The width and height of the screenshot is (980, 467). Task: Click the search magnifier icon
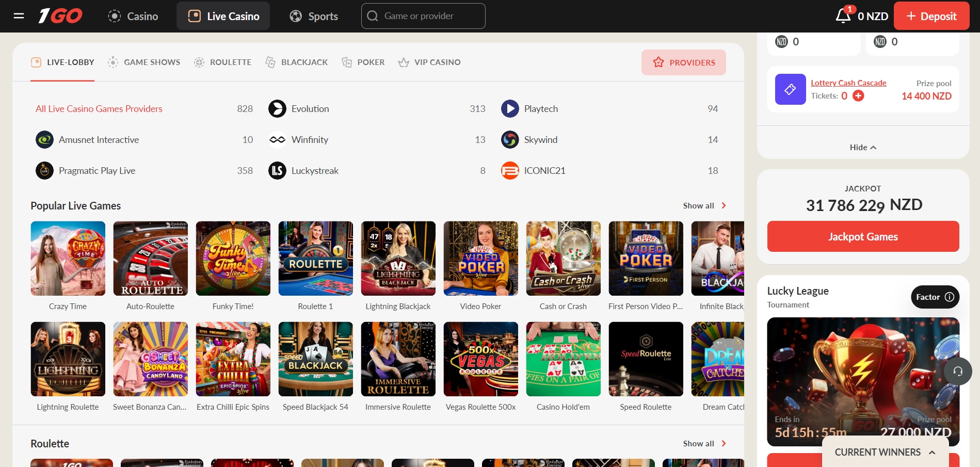pos(373,16)
